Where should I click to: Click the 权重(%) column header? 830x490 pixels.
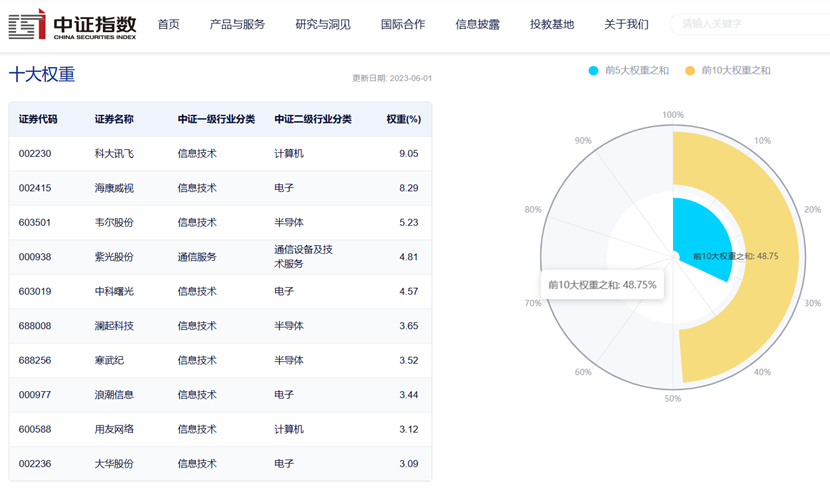point(403,119)
